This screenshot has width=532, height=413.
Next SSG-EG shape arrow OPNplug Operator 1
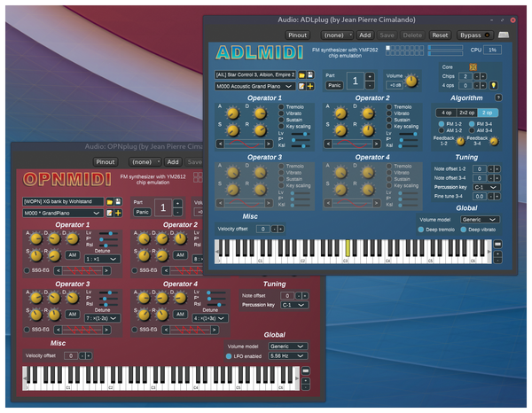(x=106, y=270)
